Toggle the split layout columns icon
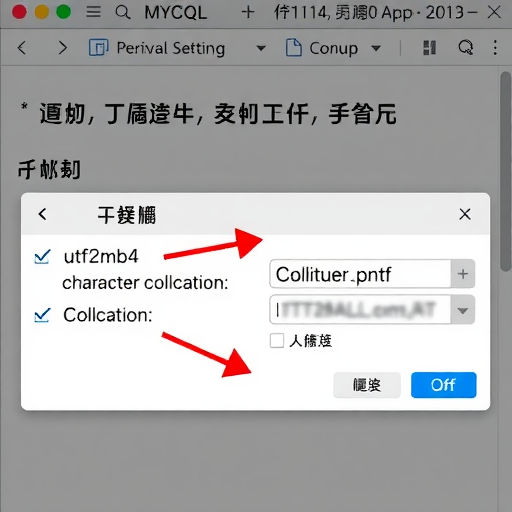512x512 pixels. point(429,48)
